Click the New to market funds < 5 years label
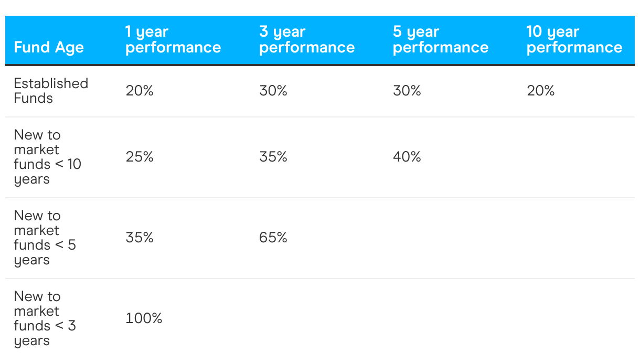 (x=45, y=238)
